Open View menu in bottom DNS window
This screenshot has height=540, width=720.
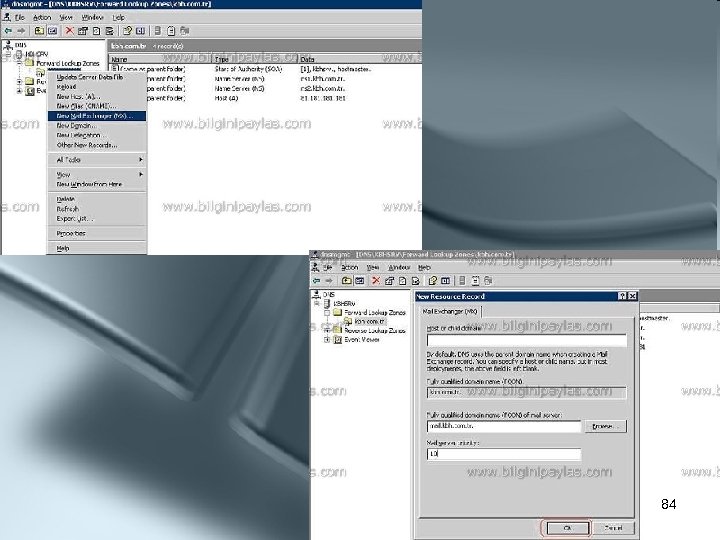coord(373,267)
